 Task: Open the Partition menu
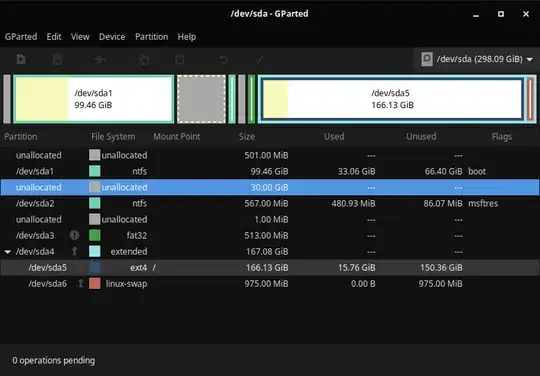(152, 36)
